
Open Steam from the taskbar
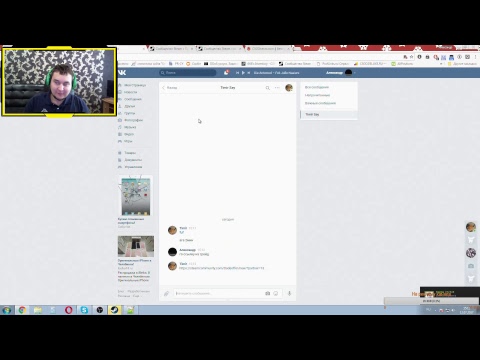[115, 310]
